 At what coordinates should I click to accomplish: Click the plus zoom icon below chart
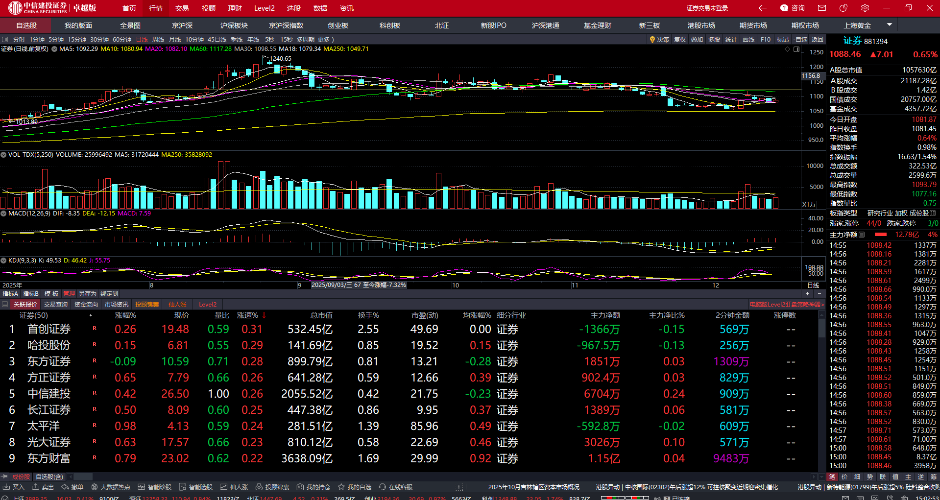point(808,294)
